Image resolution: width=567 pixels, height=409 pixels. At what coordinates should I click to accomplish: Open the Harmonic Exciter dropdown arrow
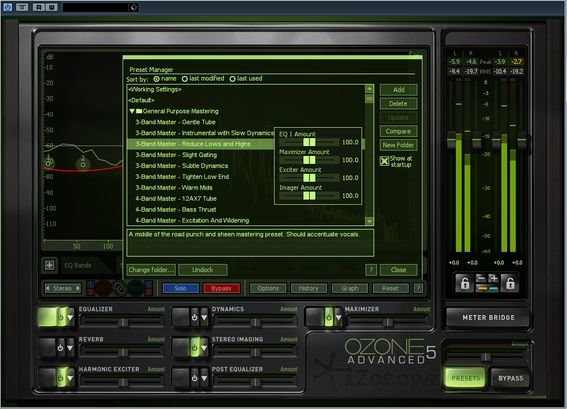click(70, 378)
